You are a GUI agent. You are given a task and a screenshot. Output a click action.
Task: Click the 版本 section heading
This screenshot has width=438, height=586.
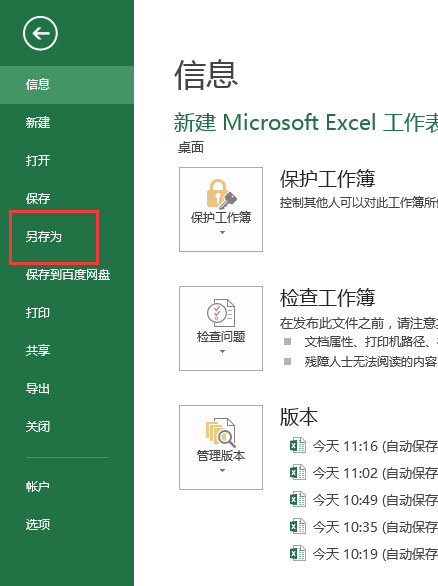299,417
